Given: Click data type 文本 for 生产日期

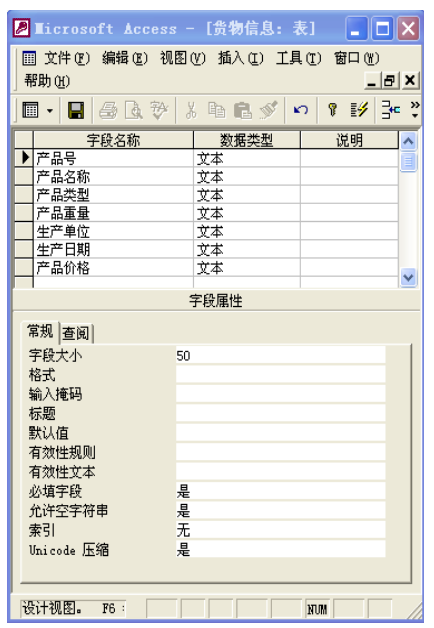Looking at the screenshot, I should 247,249.
